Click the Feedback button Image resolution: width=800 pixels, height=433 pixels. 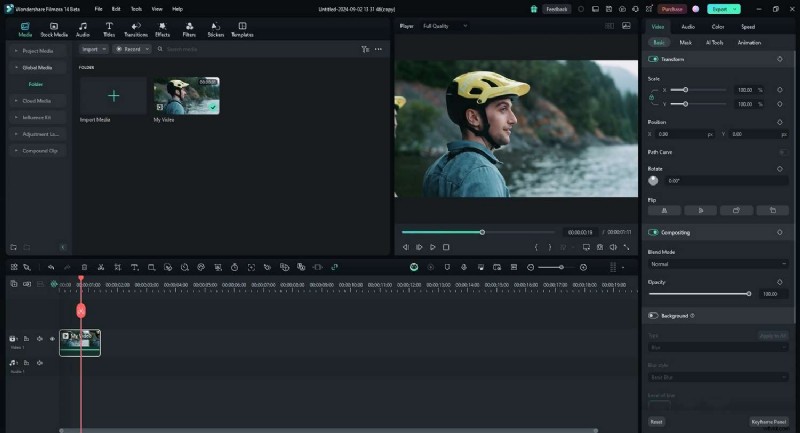click(556, 9)
